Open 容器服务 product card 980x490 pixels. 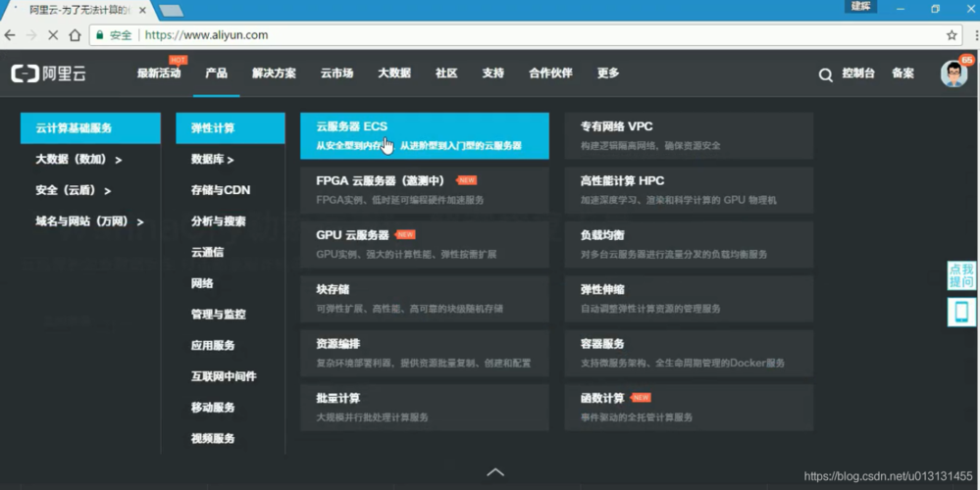(689, 353)
